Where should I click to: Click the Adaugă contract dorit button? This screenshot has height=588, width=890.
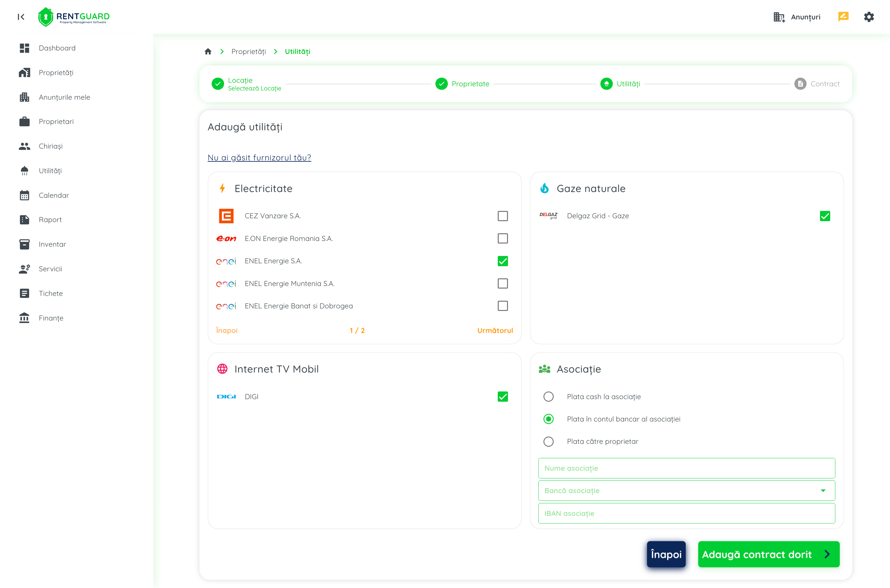coord(768,554)
